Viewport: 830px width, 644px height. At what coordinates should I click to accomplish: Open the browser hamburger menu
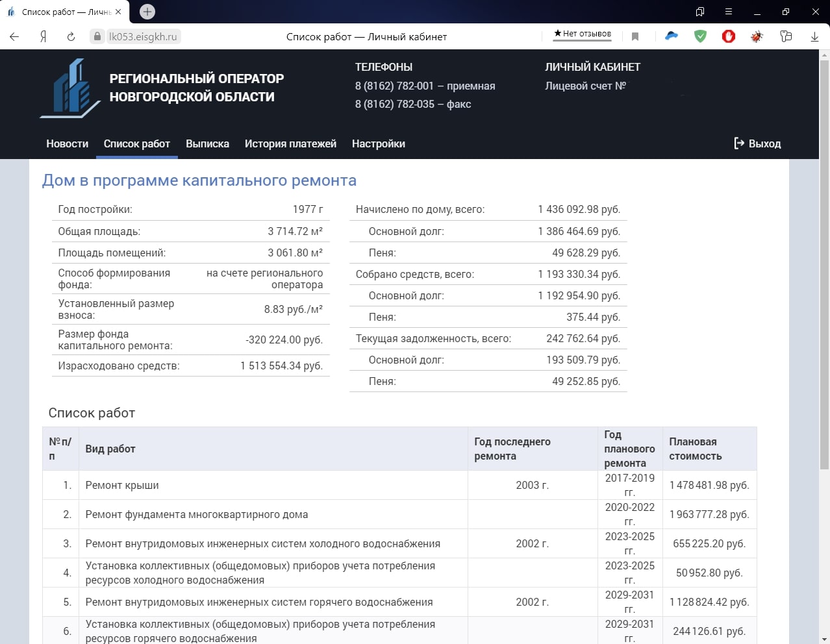[x=729, y=12]
